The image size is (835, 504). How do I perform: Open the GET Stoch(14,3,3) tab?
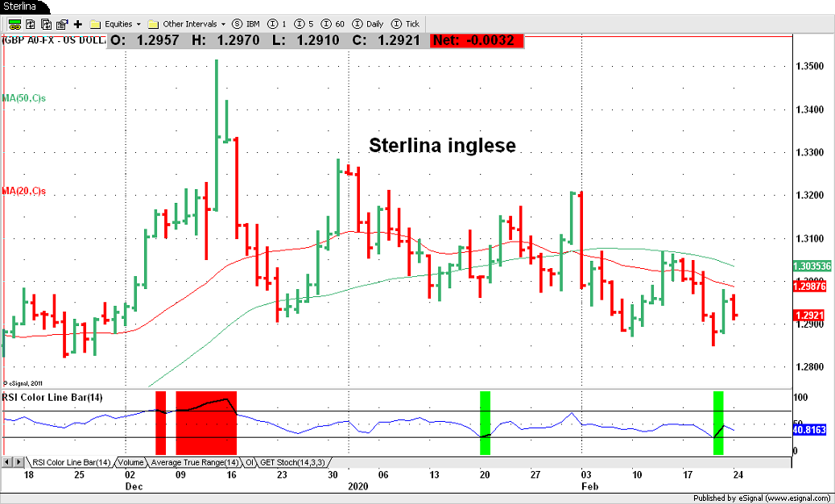(292, 462)
